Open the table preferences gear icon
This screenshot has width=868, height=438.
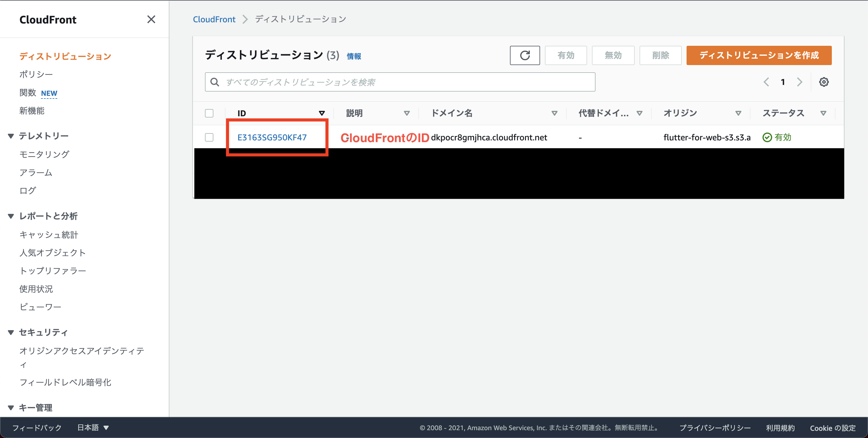(x=824, y=81)
